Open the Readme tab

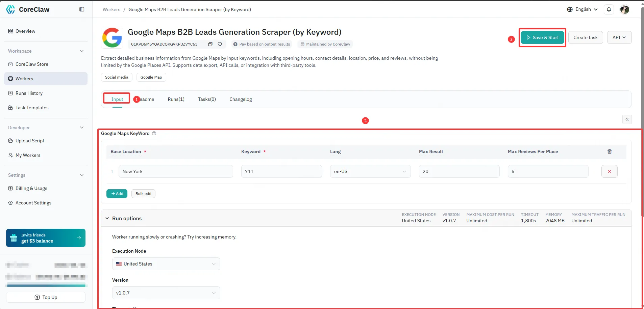[146, 99]
